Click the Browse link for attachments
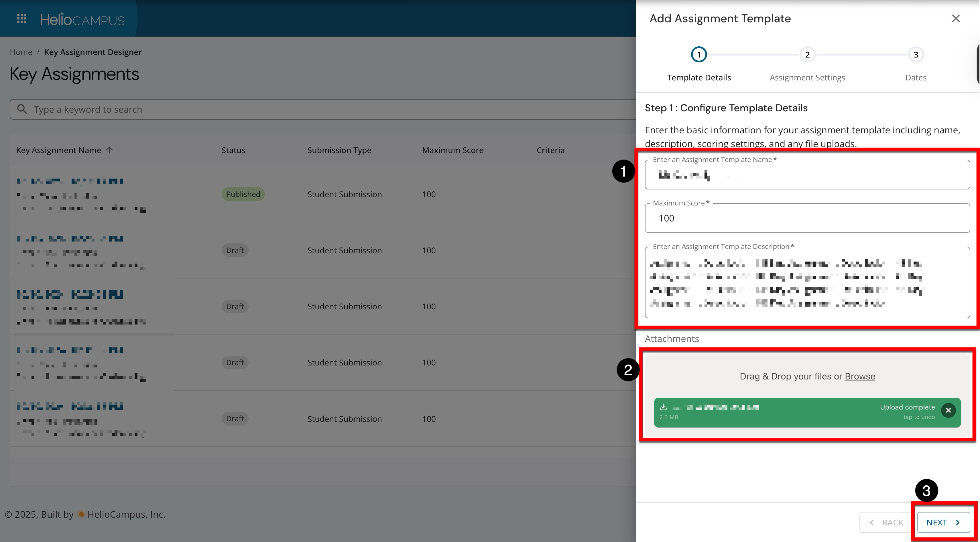Viewport: 980px width, 542px height. tap(859, 376)
